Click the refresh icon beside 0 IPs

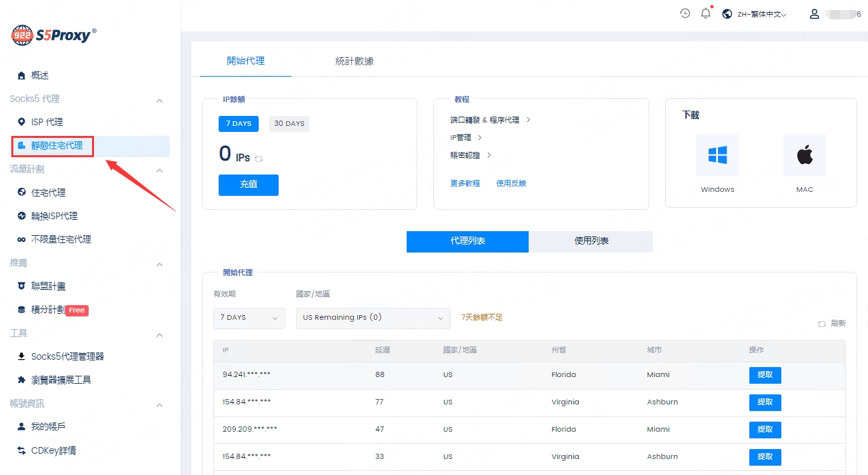point(259,159)
